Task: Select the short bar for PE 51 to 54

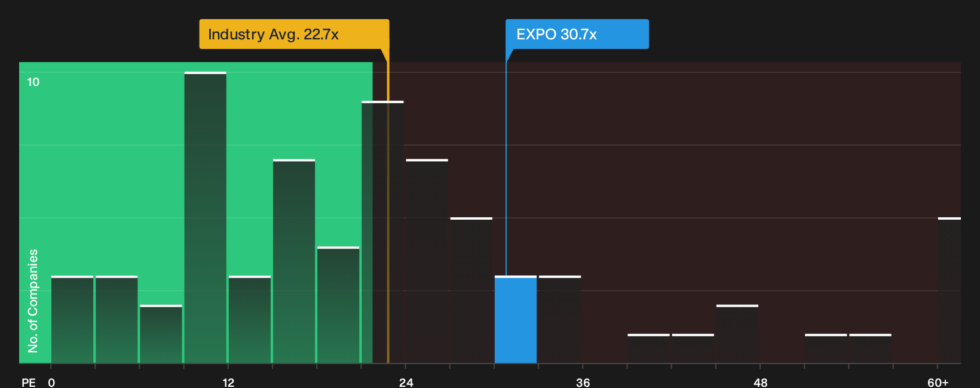Action: [826, 349]
